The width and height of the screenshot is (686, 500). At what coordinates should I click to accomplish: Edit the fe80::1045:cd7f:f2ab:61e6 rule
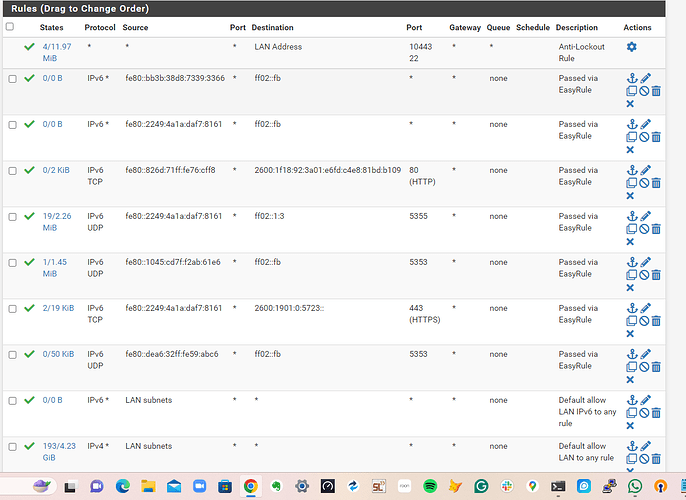(645, 262)
